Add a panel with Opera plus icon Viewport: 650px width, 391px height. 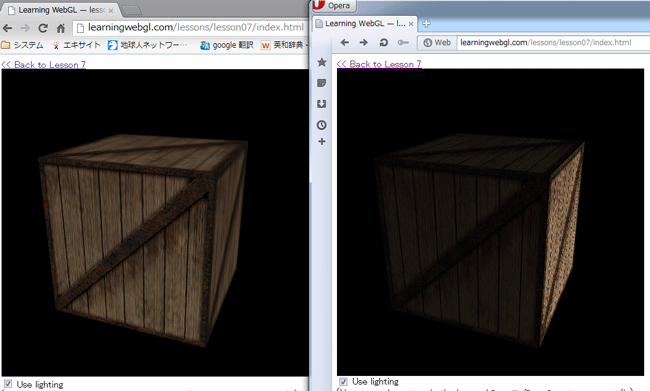[322, 142]
